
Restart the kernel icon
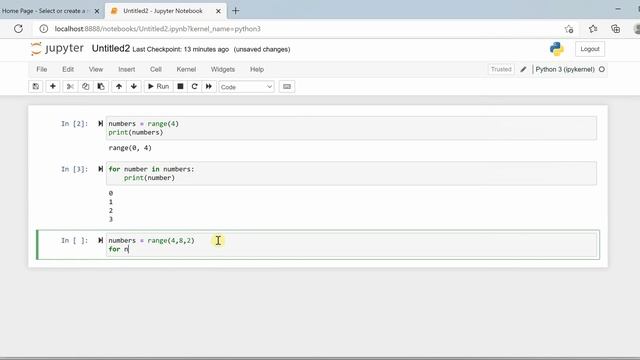(x=194, y=87)
